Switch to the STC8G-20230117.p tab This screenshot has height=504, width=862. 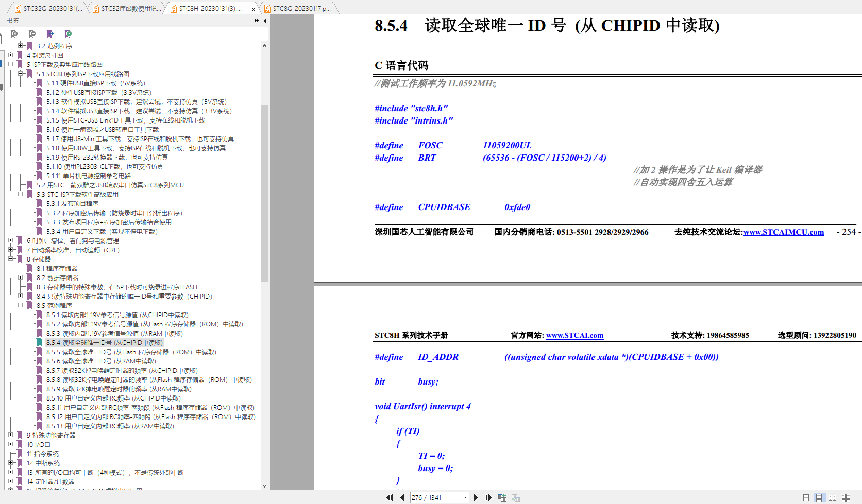point(298,8)
